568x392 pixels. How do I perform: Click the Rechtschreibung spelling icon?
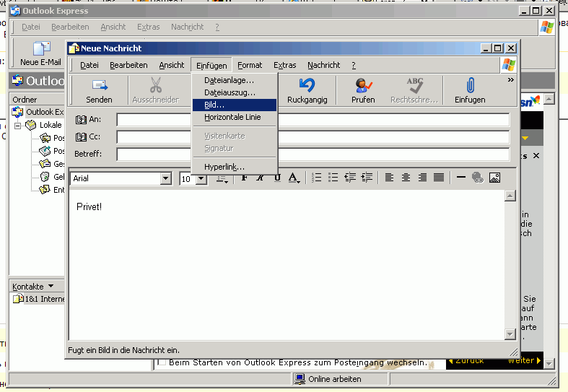tap(415, 85)
